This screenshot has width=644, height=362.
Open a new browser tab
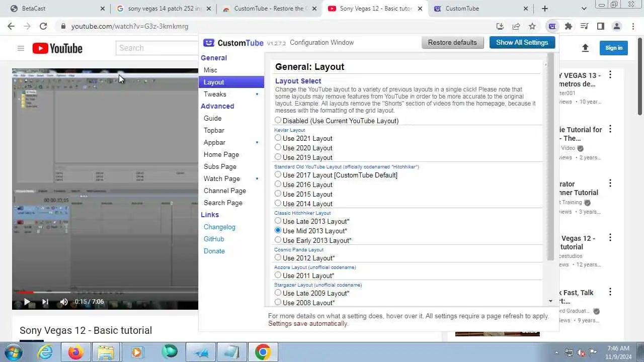click(x=545, y=9)
